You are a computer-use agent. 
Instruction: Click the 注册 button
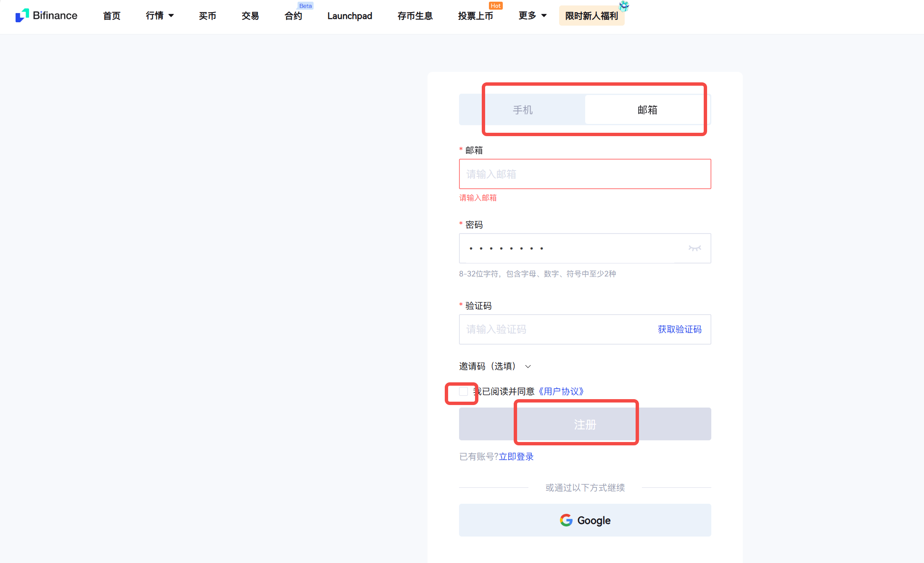click(x=585, y=424)
